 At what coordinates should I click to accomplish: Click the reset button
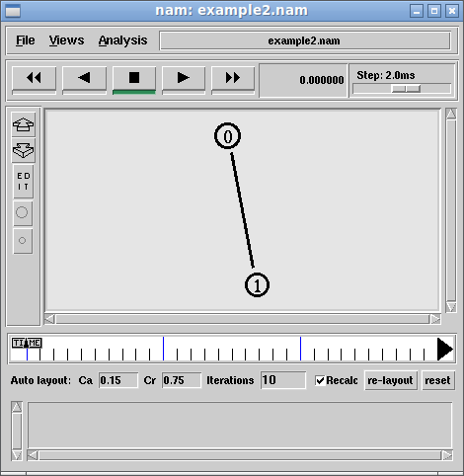pos(437,380)
